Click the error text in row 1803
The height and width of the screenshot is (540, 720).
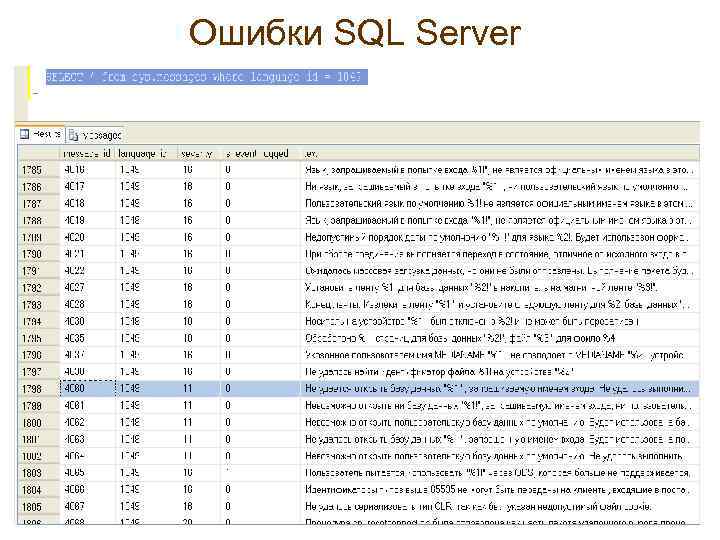[498, 472]
